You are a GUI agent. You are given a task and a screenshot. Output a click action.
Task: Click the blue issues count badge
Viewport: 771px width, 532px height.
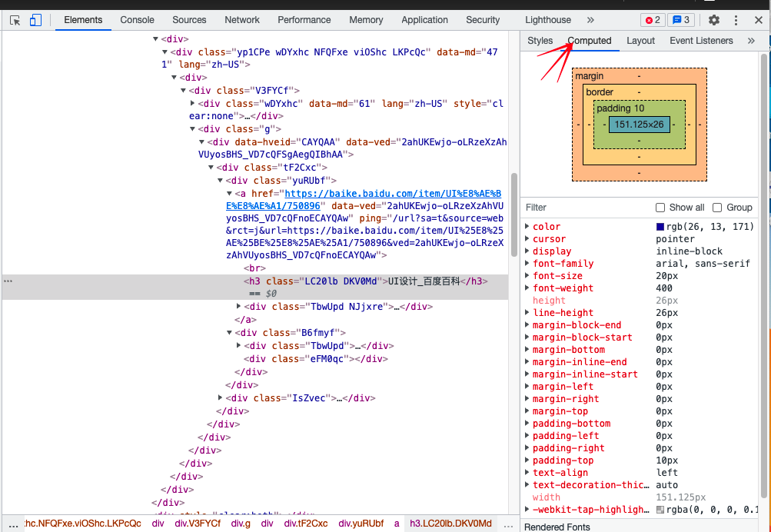(681, 20)
